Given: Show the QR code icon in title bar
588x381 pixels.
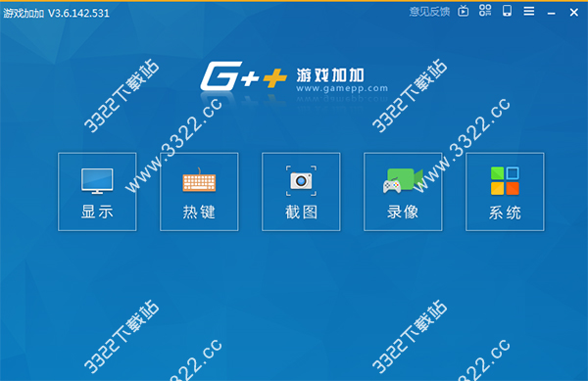Looking at the screenshot, I should (485, 11).
